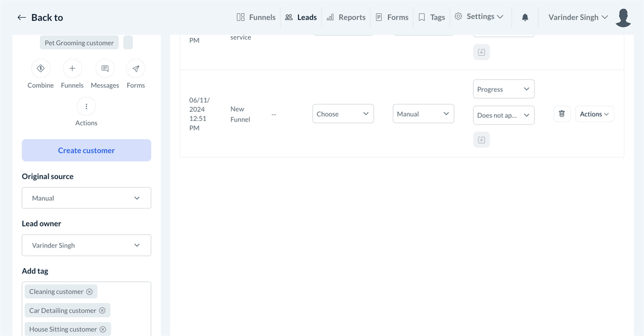
Task: Go back using the arrow icon
Action: pyautogui.click(x=22, y=17)
